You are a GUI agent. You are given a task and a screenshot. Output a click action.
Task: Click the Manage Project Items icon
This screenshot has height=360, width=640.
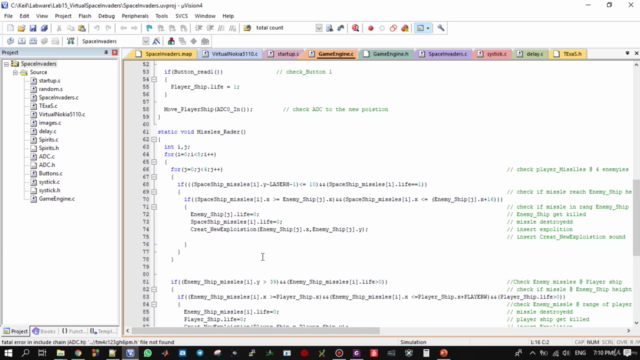pyautogui.click(x=171, y=41)
